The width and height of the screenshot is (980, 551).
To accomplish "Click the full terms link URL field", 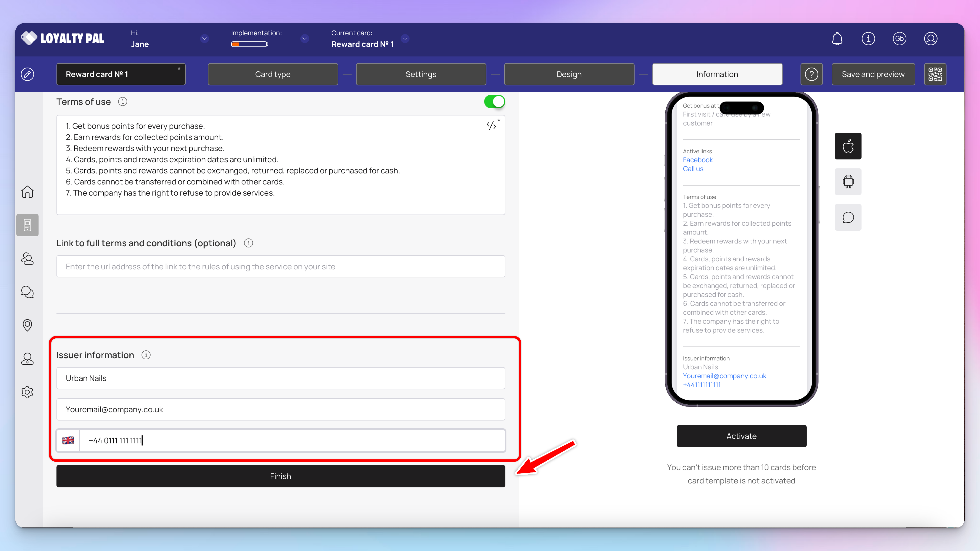I will [x=280, y=266].
